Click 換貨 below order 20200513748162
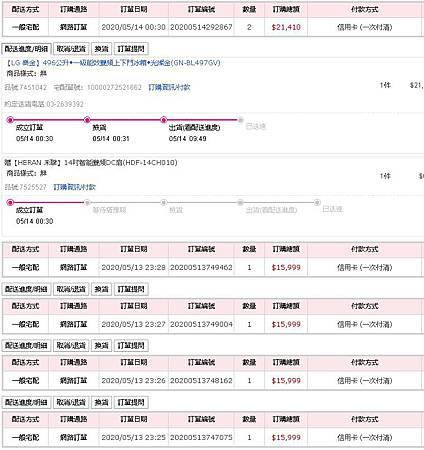This screenshot has width=424, height=450. 101,402
